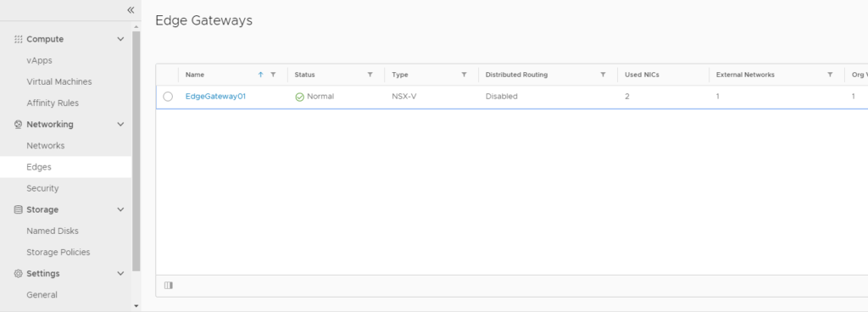Open Networks in the sidebar
This screenshot has width=868, height=312.
pyautogui.click(x=46, y=146)
